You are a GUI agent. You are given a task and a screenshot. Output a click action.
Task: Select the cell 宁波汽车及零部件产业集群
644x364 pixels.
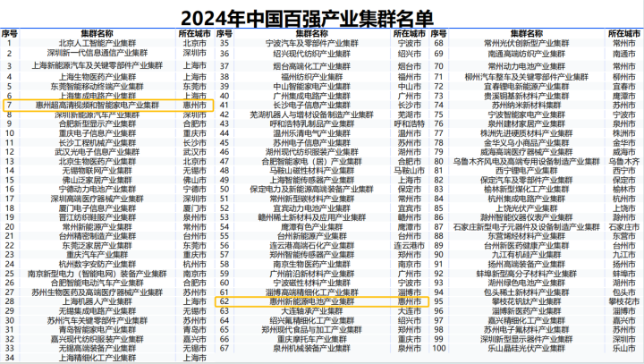[312, 43]
